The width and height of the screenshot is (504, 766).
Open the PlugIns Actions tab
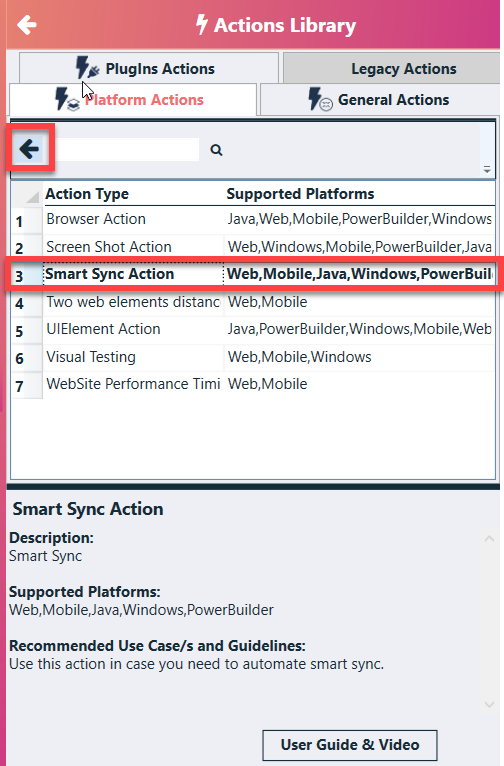149,68
